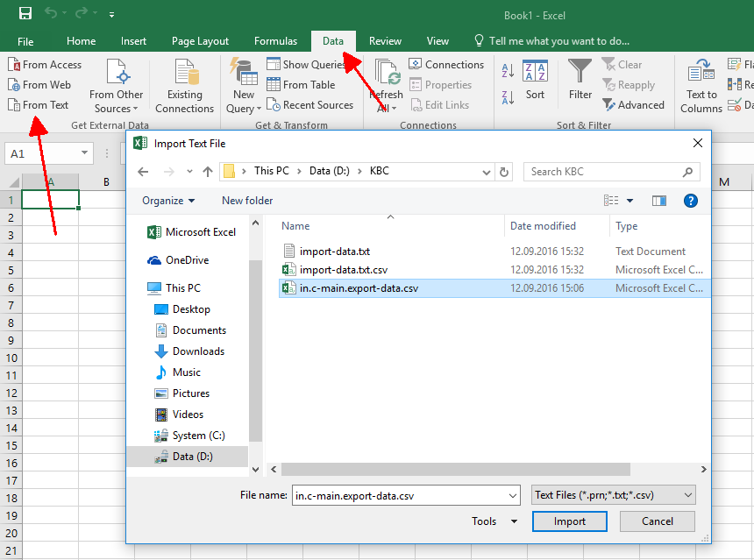Image resolution: width=754 pixels, height=560 pixels.
Task: Click the Save icon in quick access toolbar
Action: pyautogui.click(x=25, y=13)
